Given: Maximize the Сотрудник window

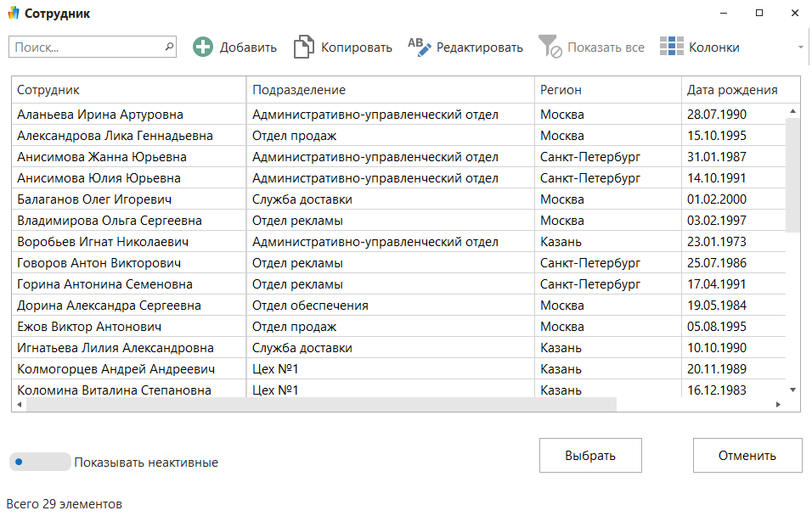Looking at the screenshot, I should tap(758, 14).
